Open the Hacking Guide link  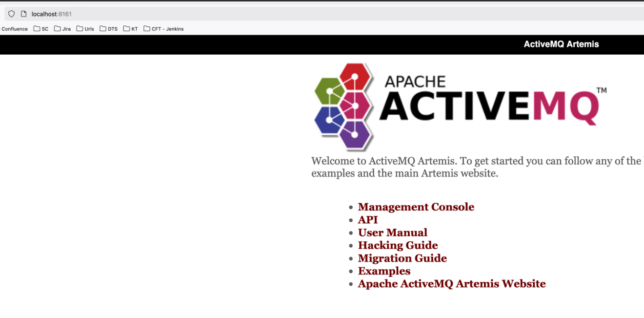398,245
